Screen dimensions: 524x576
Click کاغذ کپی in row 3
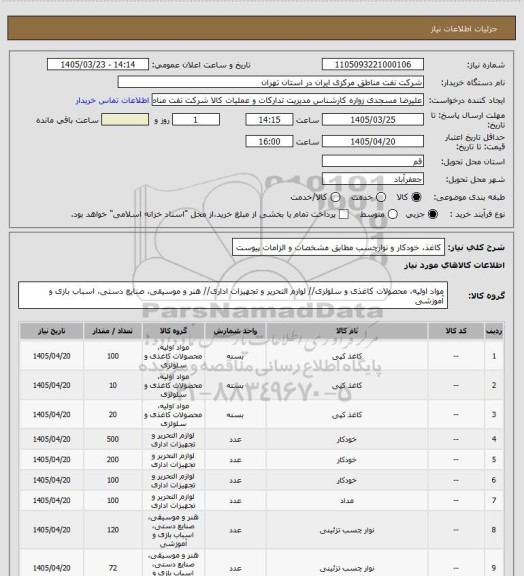point(347,415)
